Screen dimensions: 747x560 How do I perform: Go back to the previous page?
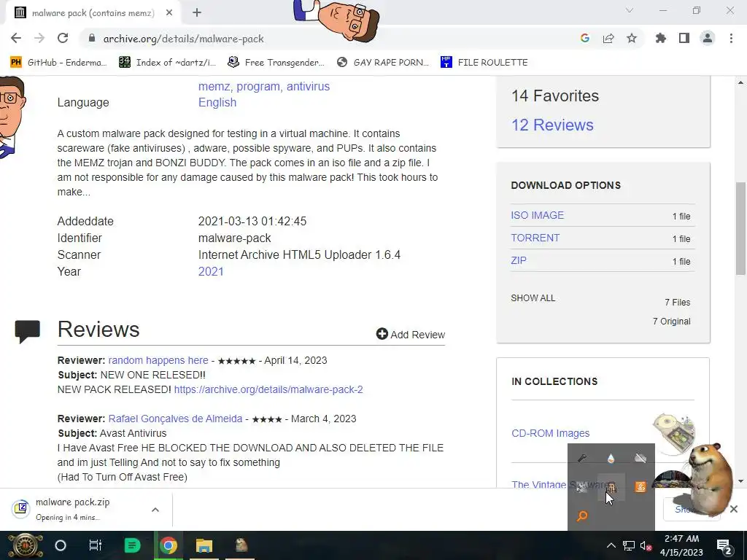[x=16, y=38]
